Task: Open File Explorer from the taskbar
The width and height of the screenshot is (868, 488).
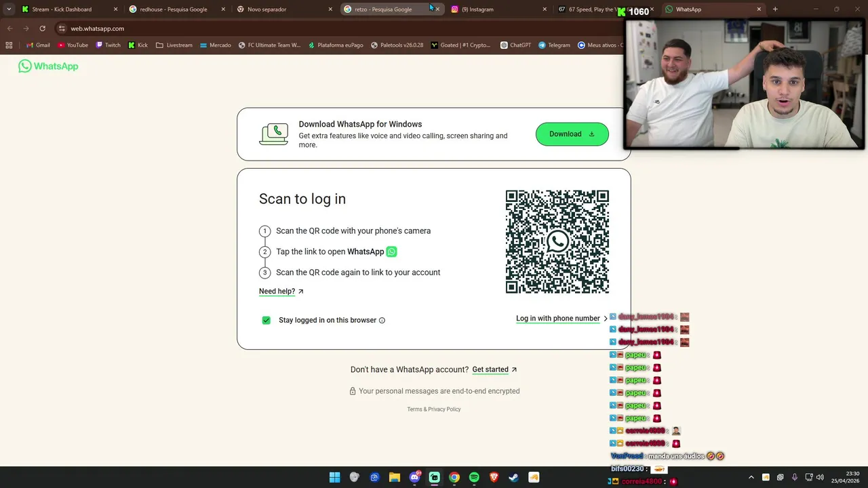Action: coord(394,478)
